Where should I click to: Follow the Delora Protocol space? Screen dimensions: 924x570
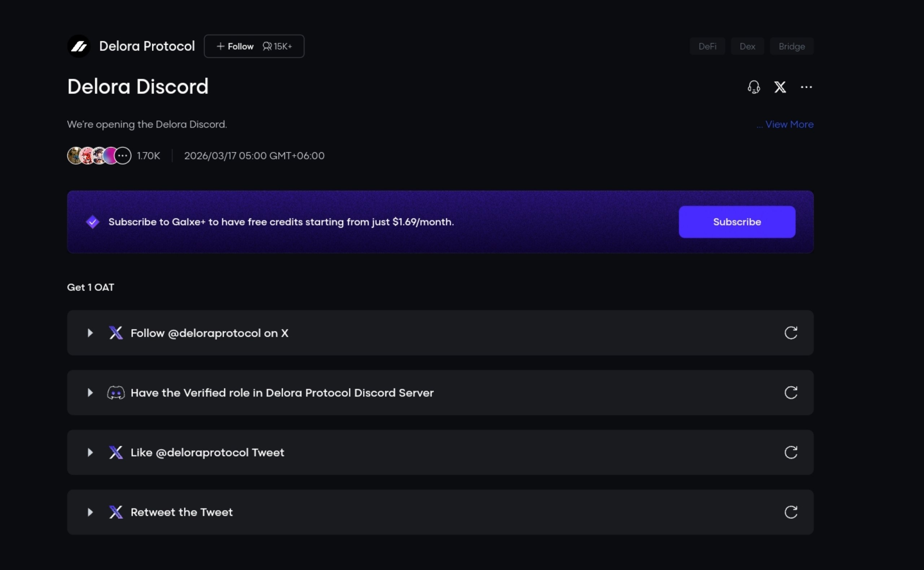tap(236, 46)
